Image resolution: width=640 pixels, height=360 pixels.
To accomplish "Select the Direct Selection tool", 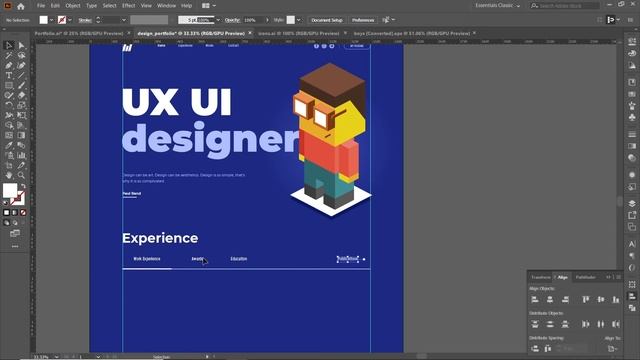I will tap(21, 45).
